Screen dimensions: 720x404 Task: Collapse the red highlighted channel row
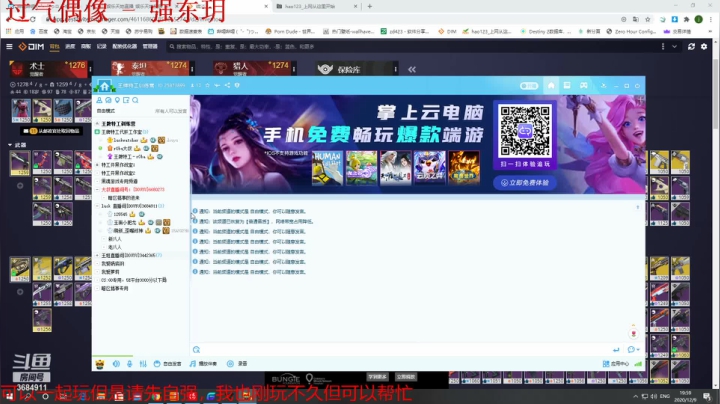[x=97, y=190]
